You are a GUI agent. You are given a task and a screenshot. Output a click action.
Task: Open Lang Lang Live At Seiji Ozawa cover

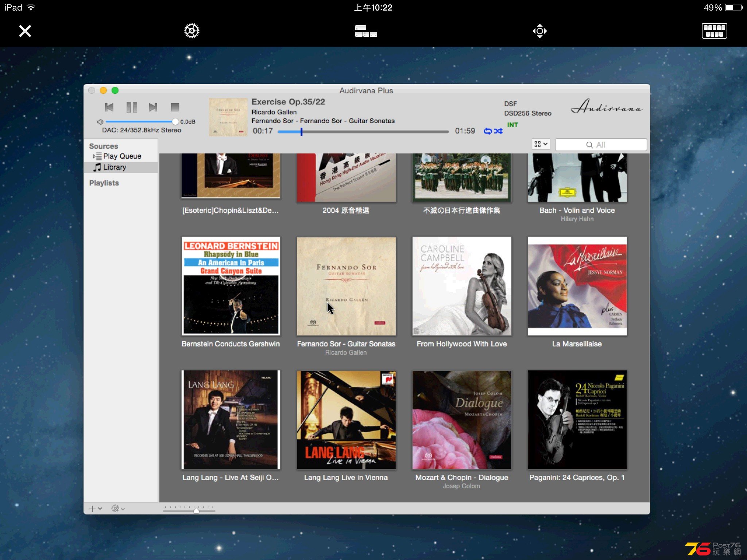click(231, 420)
